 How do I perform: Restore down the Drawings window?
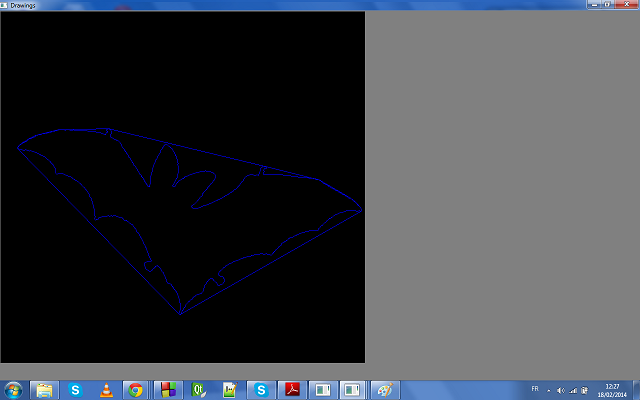[x=607, y=4]
